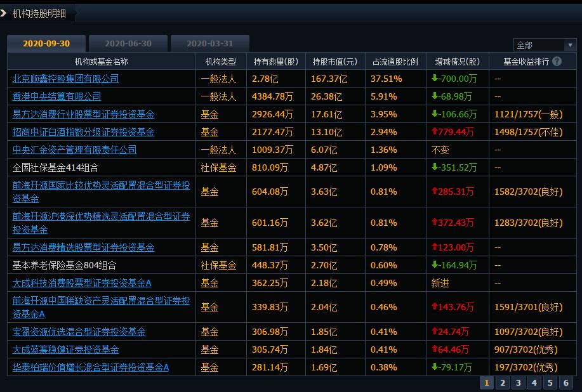Click the chevron arrow beside 机构持股明细 title

[x=3, y=13]
